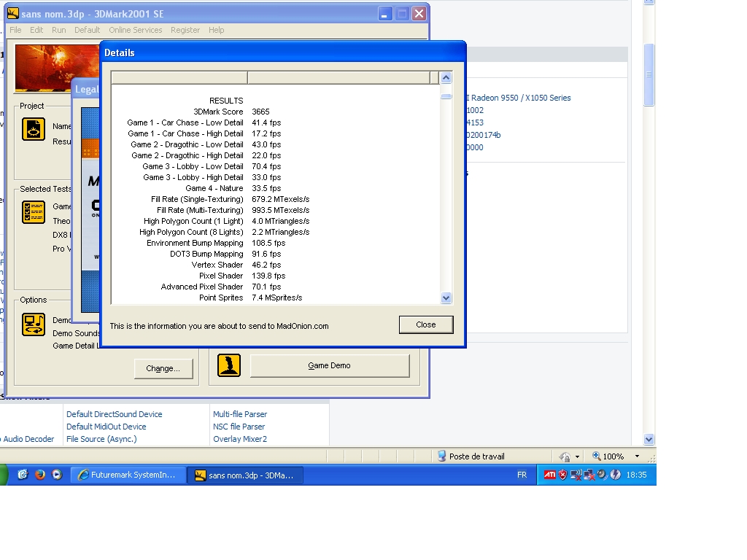This screenshot has width=747, height=560.
Task: Click the 3DMark Score value 3665
Action: 260,112
